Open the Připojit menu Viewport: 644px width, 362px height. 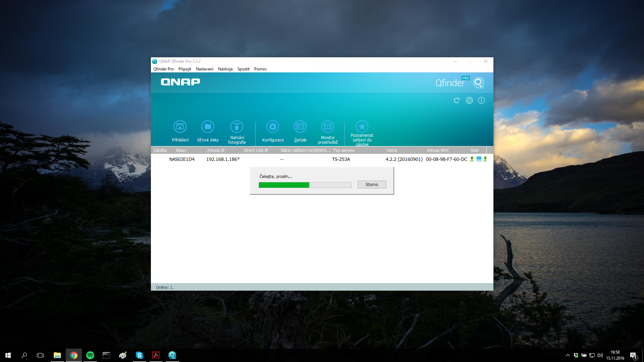(184, 69)
